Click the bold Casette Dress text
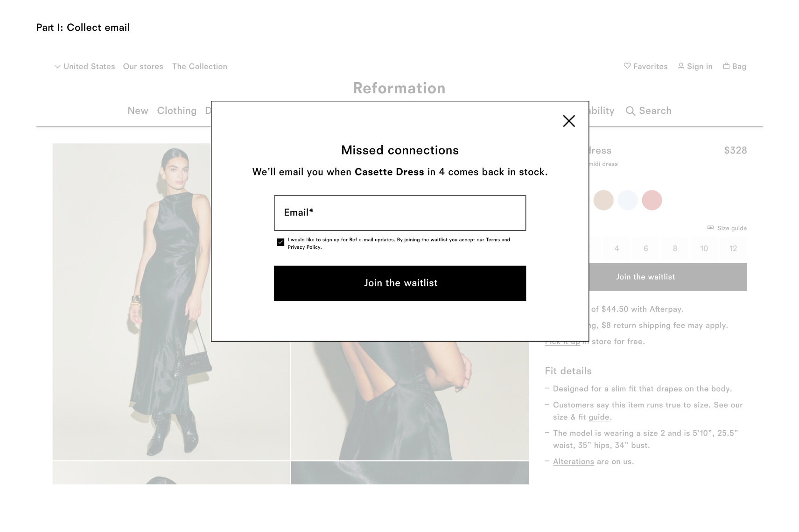Image resolution: width=799 pixels, height=532 pixels. coord(389,172)
